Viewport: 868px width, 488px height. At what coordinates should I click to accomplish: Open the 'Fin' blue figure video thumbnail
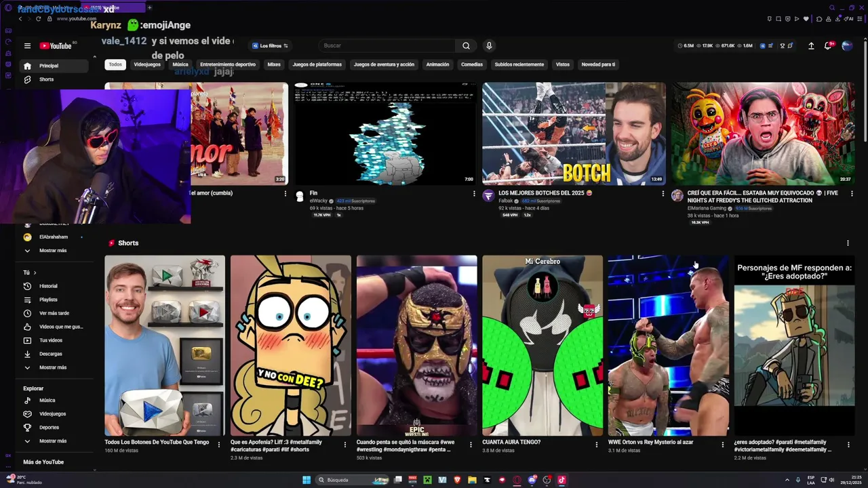(x=385, y=134)
